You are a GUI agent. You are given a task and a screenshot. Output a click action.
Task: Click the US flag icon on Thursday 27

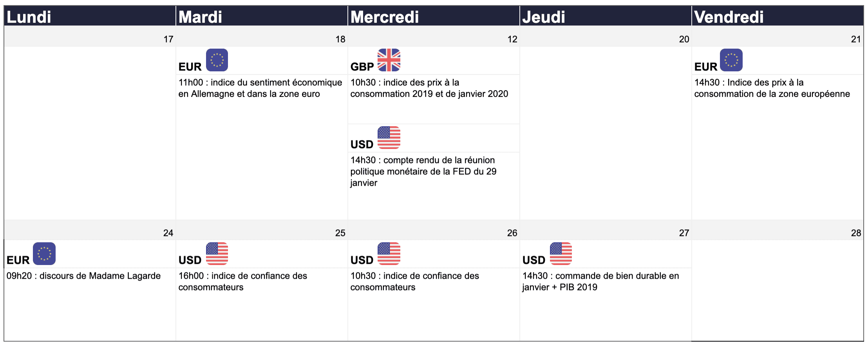click(561, 254)
